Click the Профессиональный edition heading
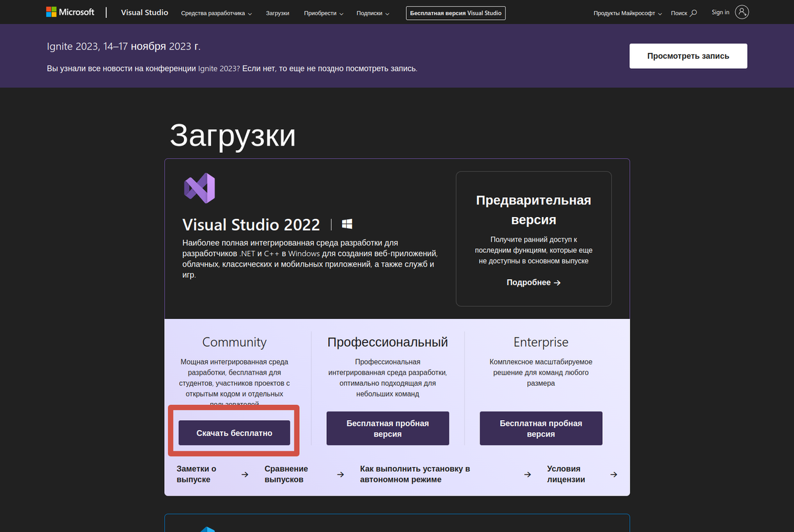The image size is (794, 532). click(388, 342)
